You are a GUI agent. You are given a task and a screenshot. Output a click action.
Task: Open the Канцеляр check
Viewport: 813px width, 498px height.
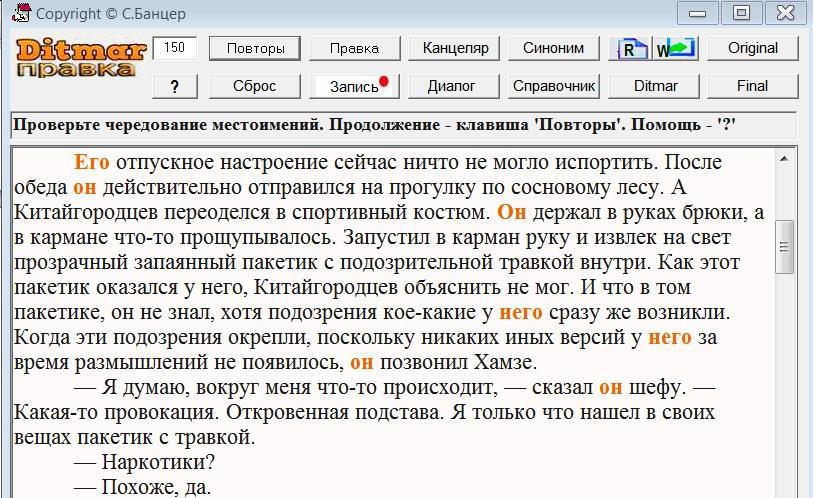454,48
